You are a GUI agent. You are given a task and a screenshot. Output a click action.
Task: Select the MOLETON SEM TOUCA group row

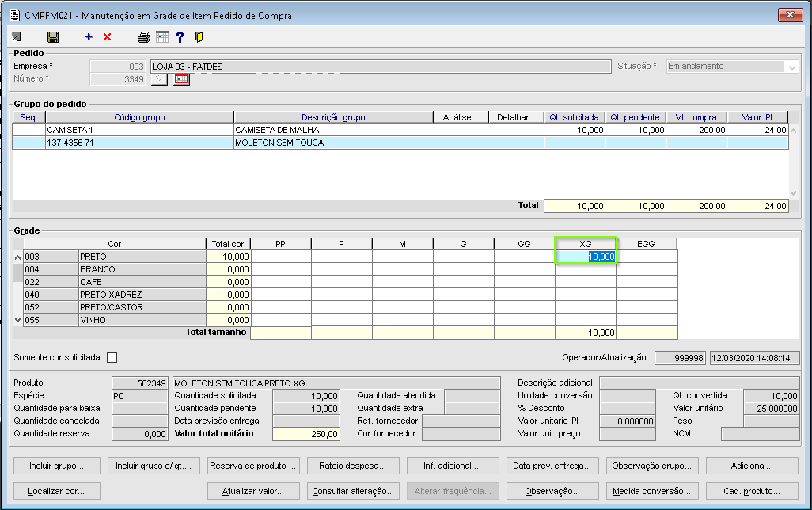[277, 143]
